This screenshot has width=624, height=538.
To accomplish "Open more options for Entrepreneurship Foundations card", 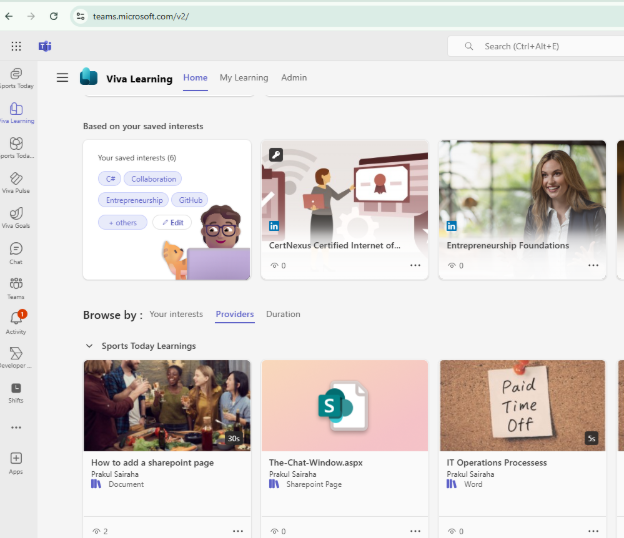I will pyautogui.click(x=593, y=265).
